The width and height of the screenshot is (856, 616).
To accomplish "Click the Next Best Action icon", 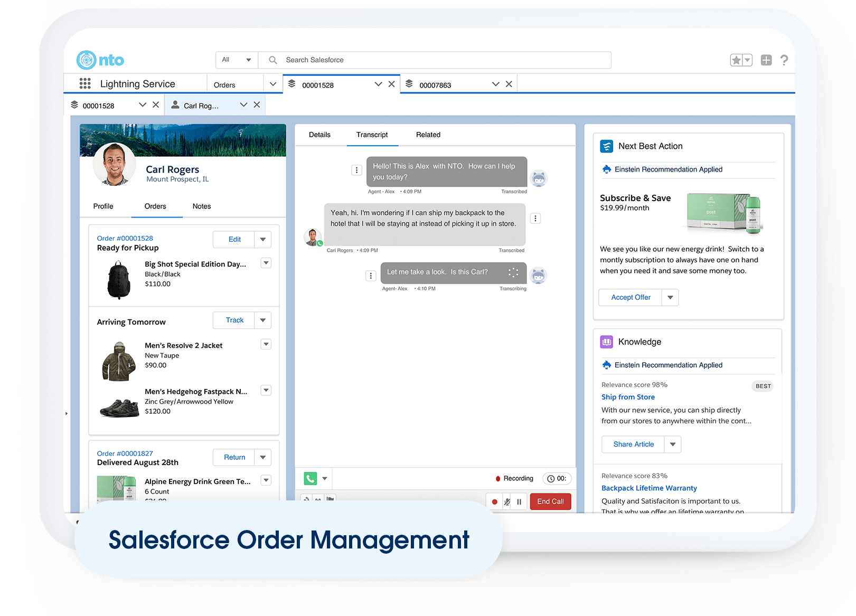I will [x=607, y=146].
